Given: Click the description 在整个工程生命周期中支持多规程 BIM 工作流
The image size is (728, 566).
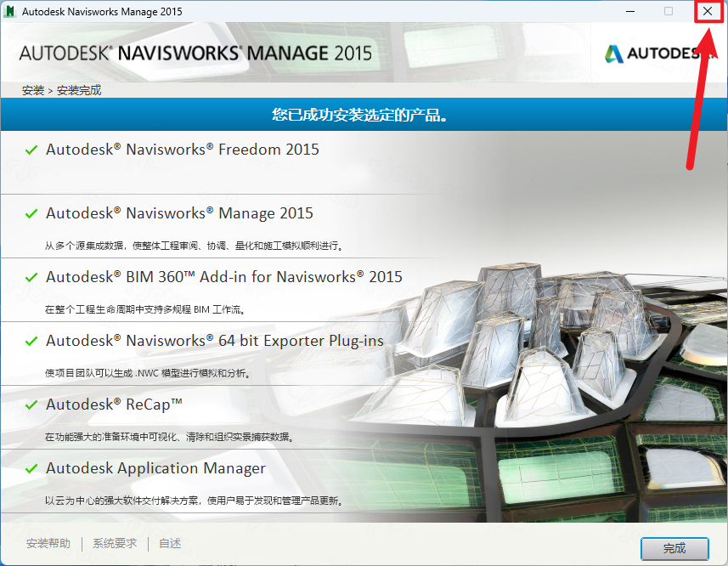Looking at the screenshot, I should tap(145, 309).
